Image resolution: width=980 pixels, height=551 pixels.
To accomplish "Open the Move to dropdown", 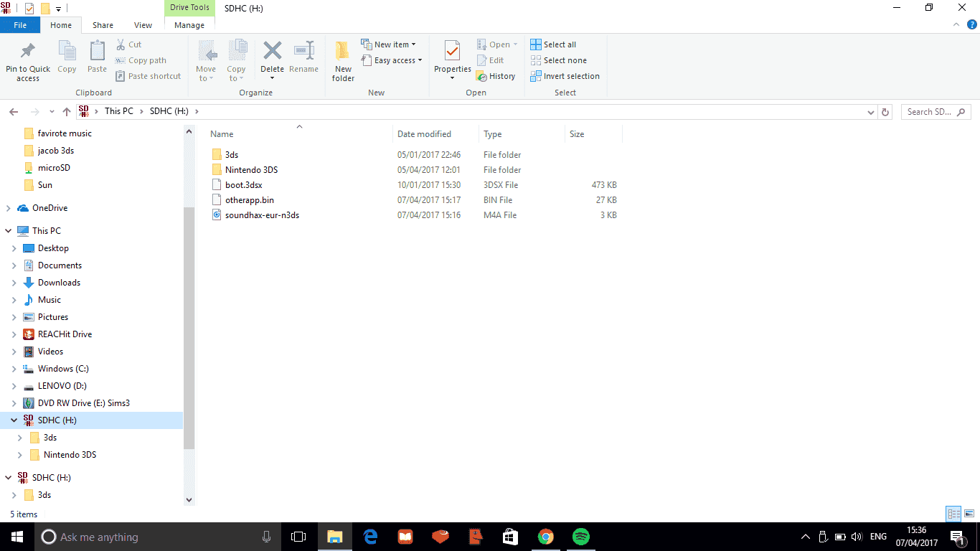I will pos(206,61).
